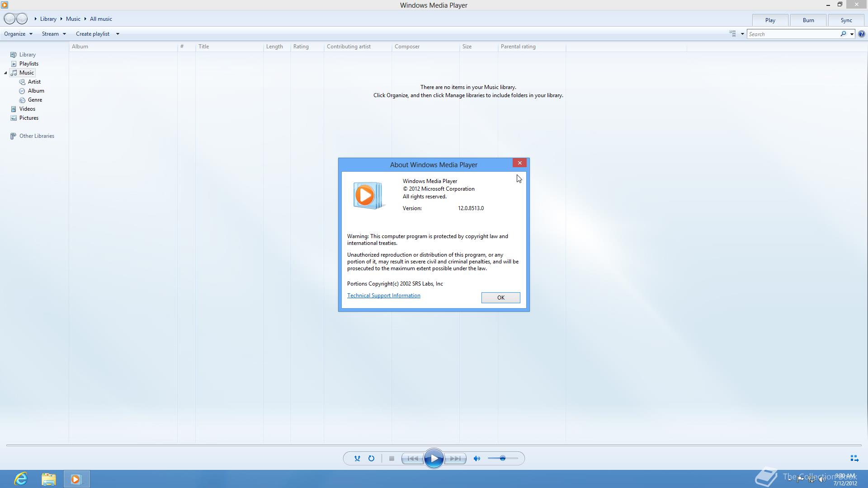Expand the Create playlist dropdown arrow
Image resolution: width=868 pixels, height=488 pixels.
point(118,34)
